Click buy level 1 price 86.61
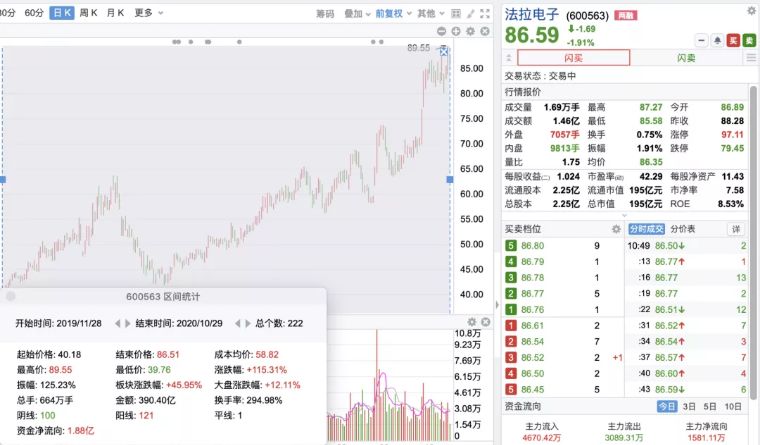This screenshot has width=760, height=445. (x=532, y=326)
